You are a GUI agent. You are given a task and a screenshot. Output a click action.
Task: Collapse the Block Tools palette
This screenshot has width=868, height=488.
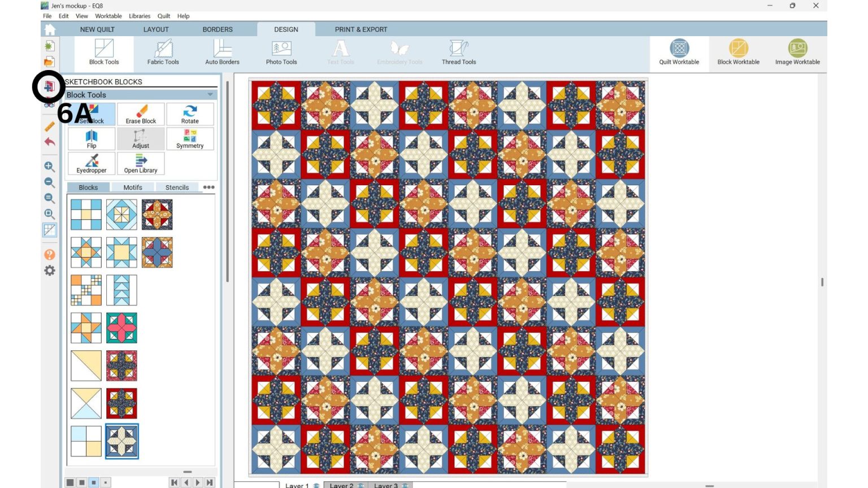click(210, 95)
